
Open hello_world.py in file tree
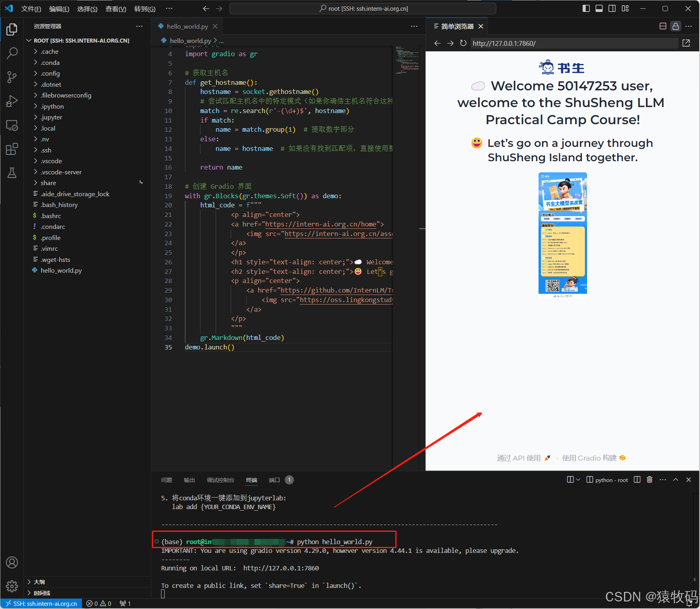click(x=87, y=270)
